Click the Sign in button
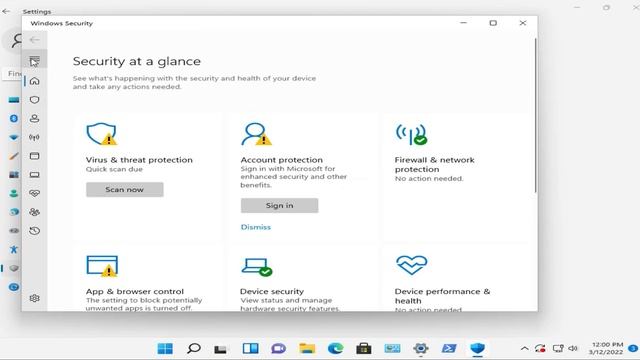 click(x=279, y=205)
